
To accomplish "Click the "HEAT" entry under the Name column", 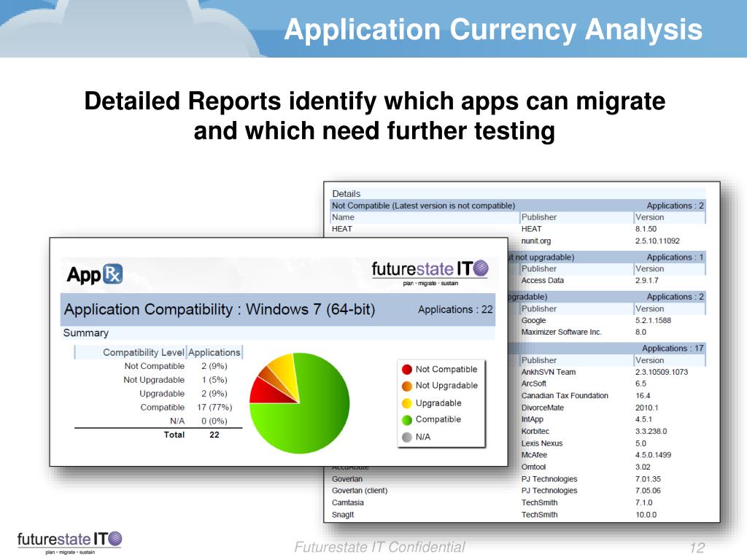I will click(342, 229).
